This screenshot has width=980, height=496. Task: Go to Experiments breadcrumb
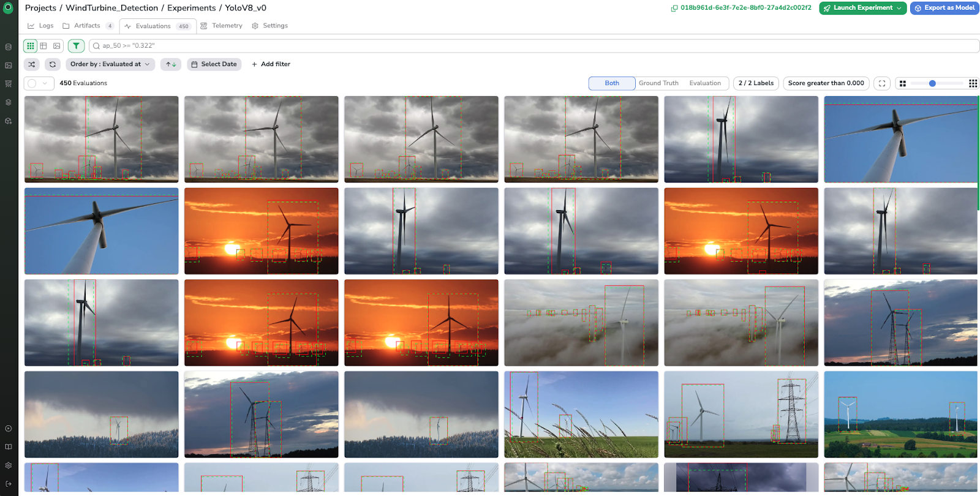[x=191, y=8]
